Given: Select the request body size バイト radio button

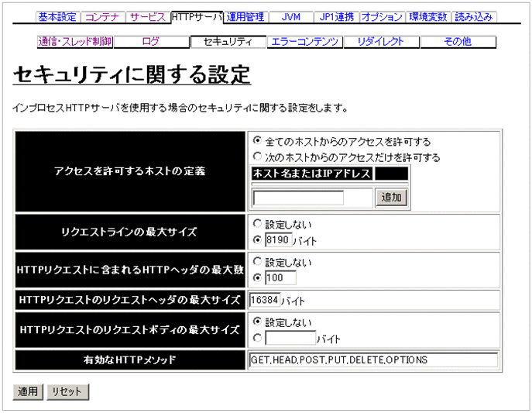Looking at the screenshot, I should point(258,338).
